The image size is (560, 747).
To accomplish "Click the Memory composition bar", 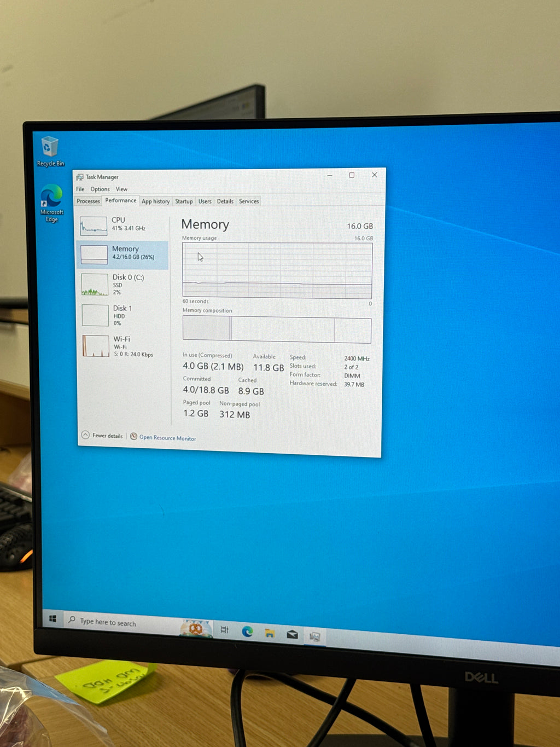I will click(x=277, y=330).
